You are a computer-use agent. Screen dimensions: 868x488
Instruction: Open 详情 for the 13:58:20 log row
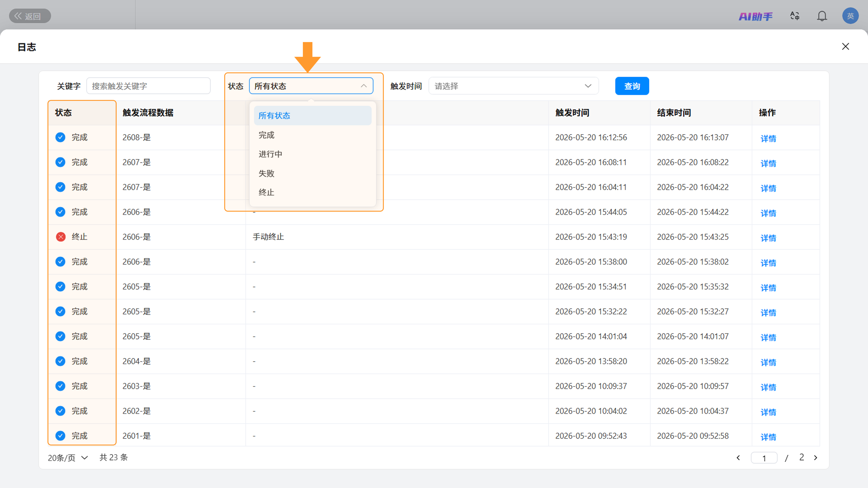point(768,362)
